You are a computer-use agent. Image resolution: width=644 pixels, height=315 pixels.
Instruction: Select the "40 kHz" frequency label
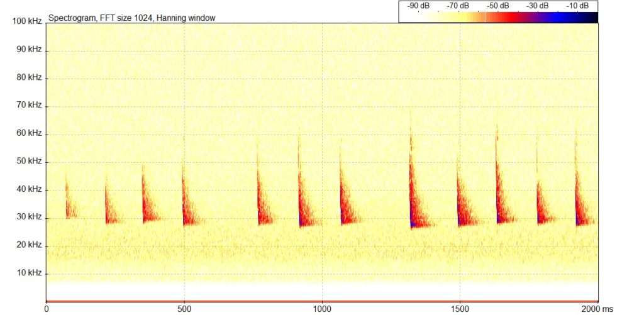29,189
